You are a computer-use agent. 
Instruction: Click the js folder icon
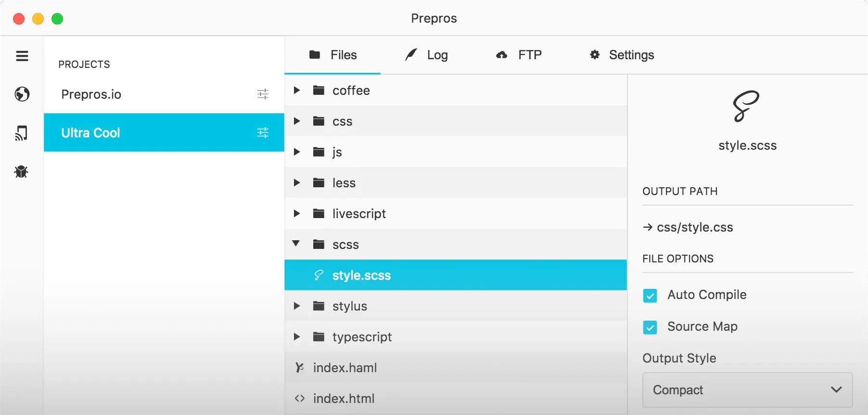[319, 152]
